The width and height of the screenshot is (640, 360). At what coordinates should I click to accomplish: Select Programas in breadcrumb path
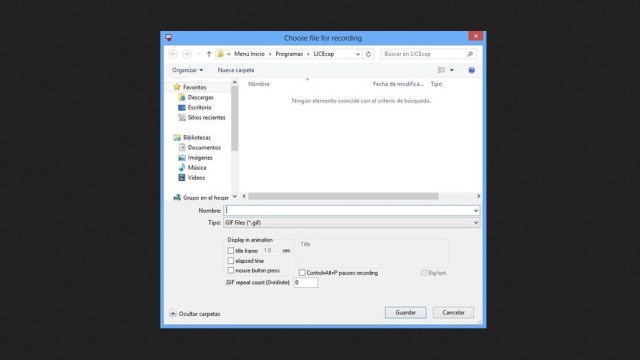(289, 54)
